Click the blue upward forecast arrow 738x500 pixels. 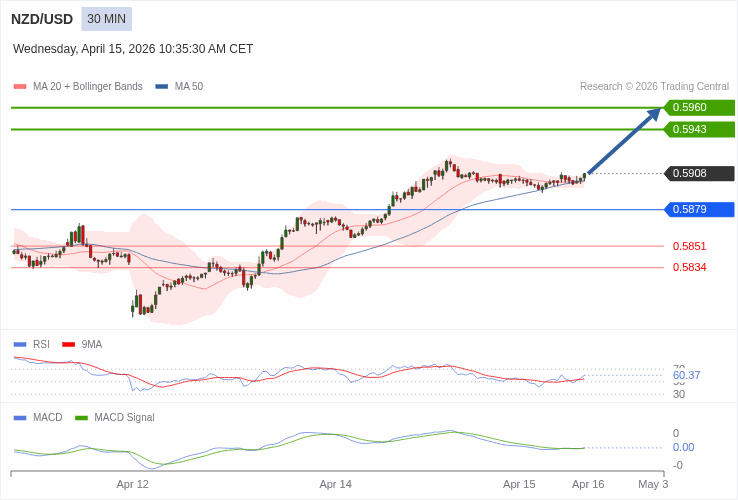[624, 141]
